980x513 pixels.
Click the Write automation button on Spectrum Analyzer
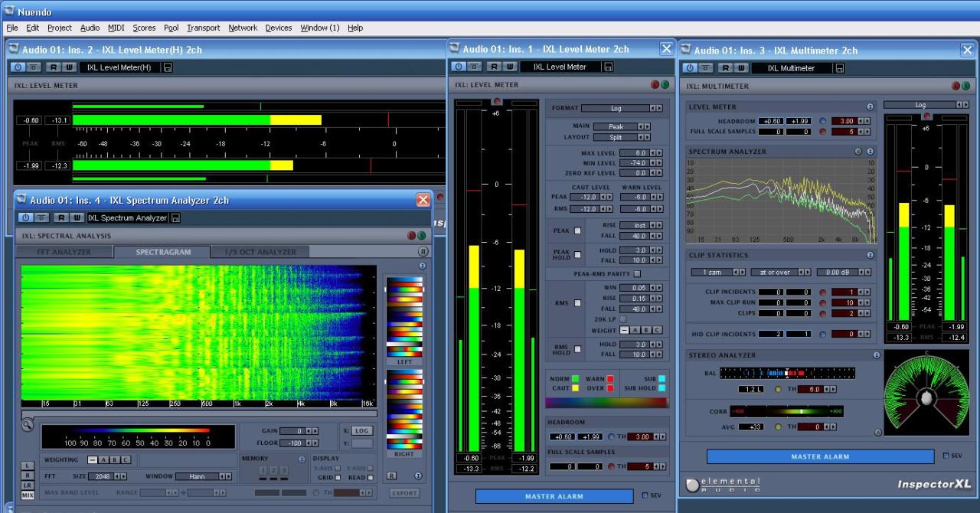click(77, 218)
